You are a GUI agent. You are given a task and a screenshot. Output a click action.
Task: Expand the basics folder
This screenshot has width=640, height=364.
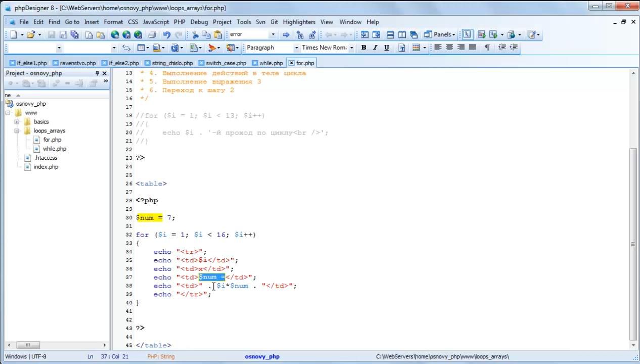tap(17, 122)
